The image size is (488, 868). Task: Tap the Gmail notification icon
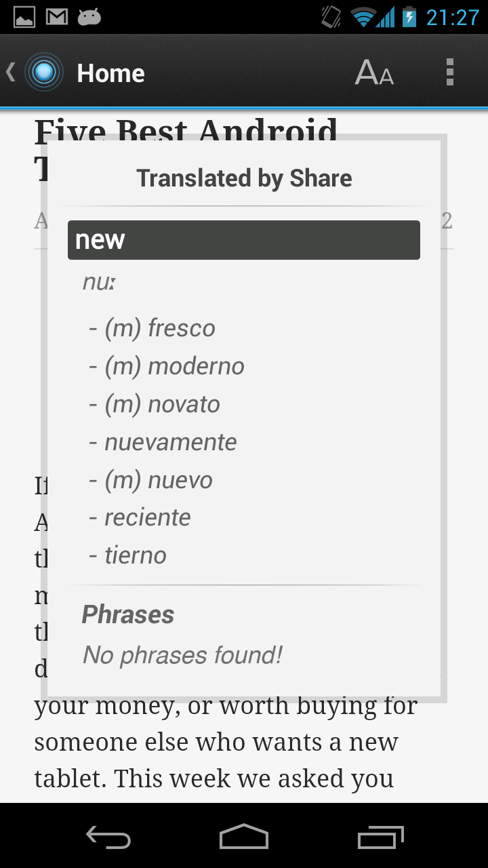[57, 16]
